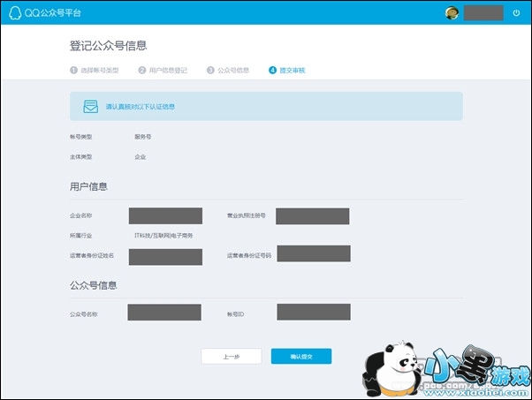Switch to the 公众号信息 step
The width and height of the screenshot is (532, 400).
233,70
